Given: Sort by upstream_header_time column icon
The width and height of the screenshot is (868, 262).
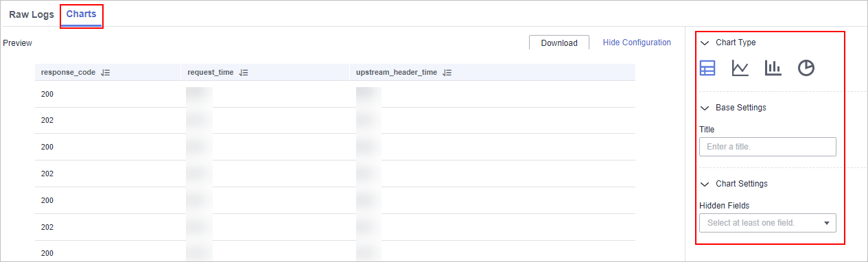Looking at the screenshot, I should [x=447, y=73].
